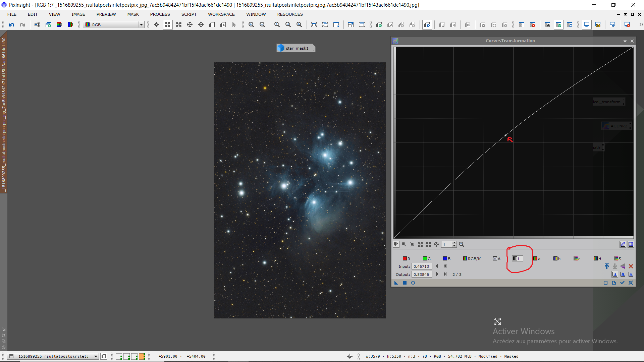Open the image view selector dropdown
Screen dimensions: 644x362
click(96, 356)
